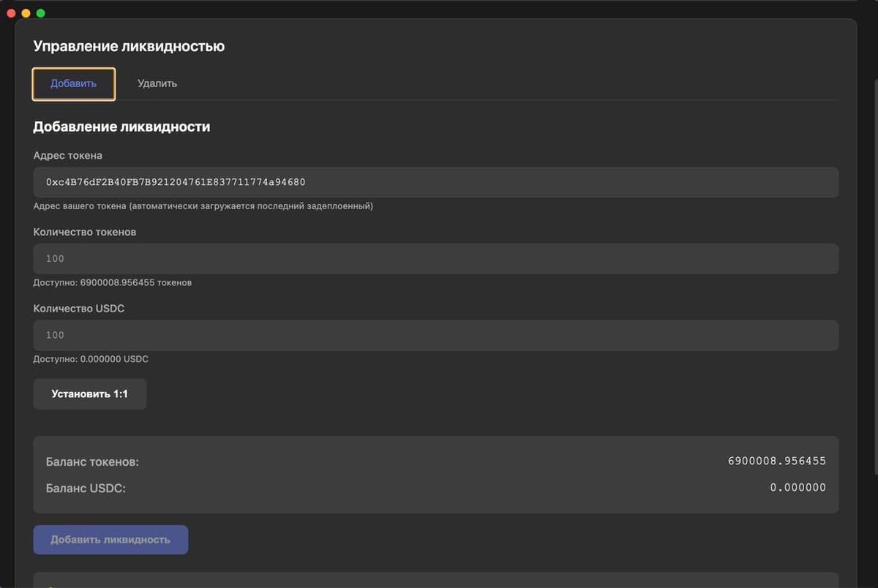Click the Баланс токенов value 6900008.956455

tap(776, 461)
